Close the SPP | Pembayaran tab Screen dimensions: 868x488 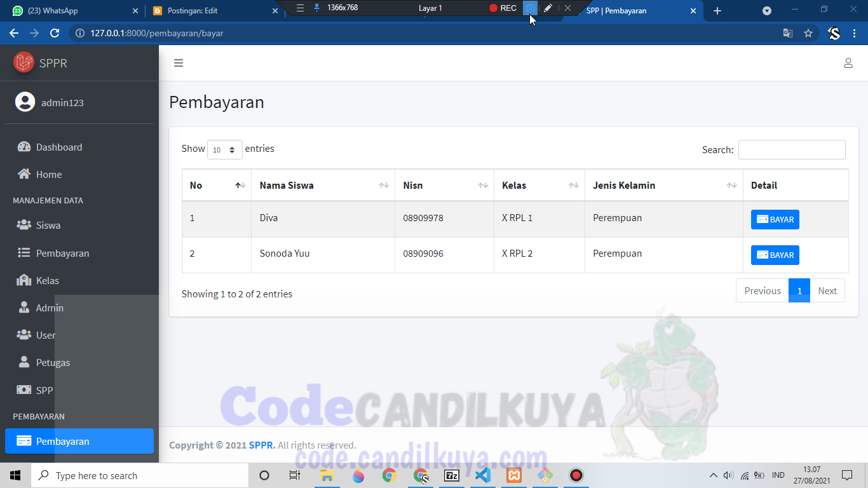click(x=693, y=11)
